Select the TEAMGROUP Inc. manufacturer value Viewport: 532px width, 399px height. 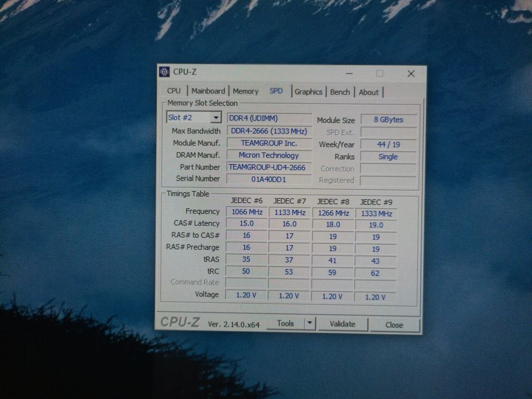pos(269,143)
